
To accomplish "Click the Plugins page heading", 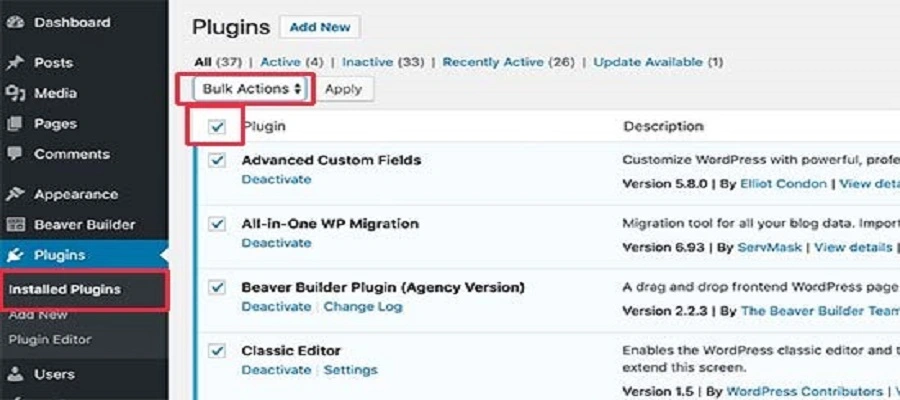I will pyautogui.click(x=231, y=27).
